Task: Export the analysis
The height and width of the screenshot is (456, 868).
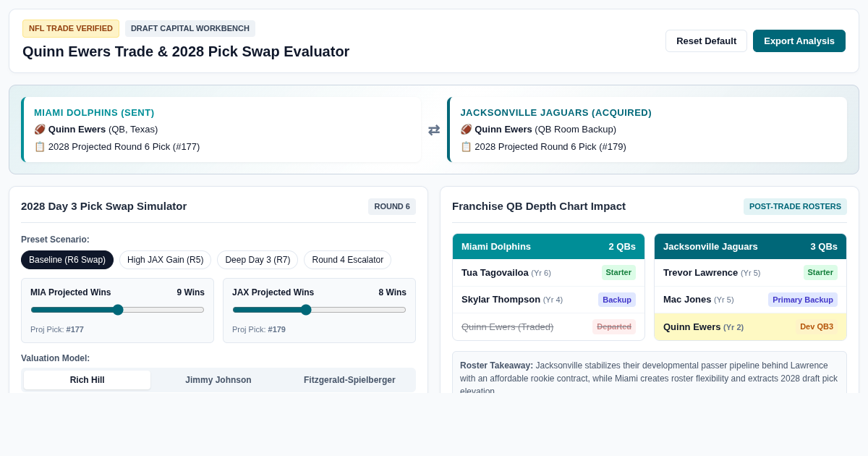Action: pyautogui.click(x=799, y=41)
